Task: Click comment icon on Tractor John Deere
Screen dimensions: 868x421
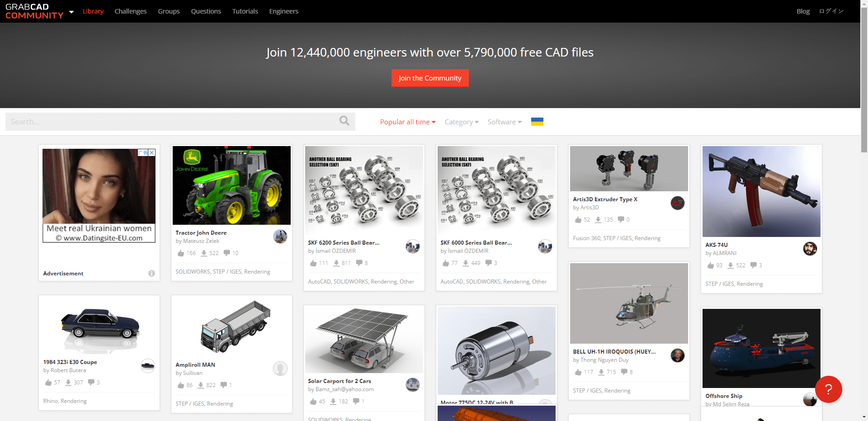Action: pos(227,253)
